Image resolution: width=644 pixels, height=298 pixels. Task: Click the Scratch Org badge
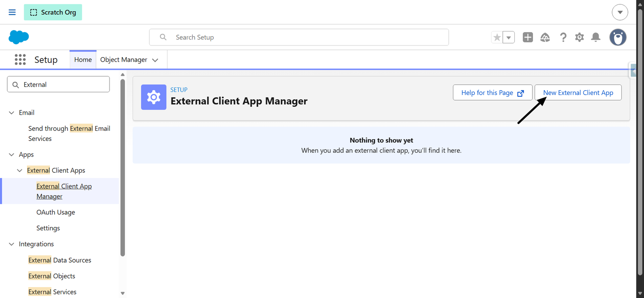coord(53,12)
